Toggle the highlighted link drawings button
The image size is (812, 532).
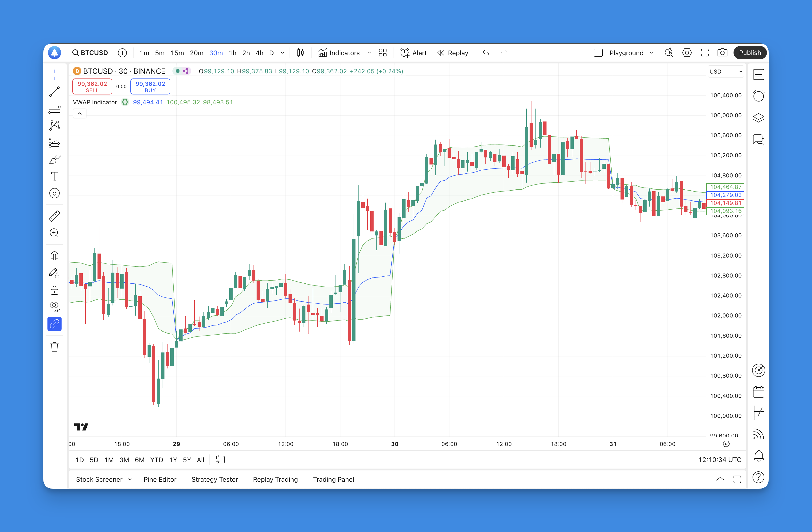coord(55,324)
